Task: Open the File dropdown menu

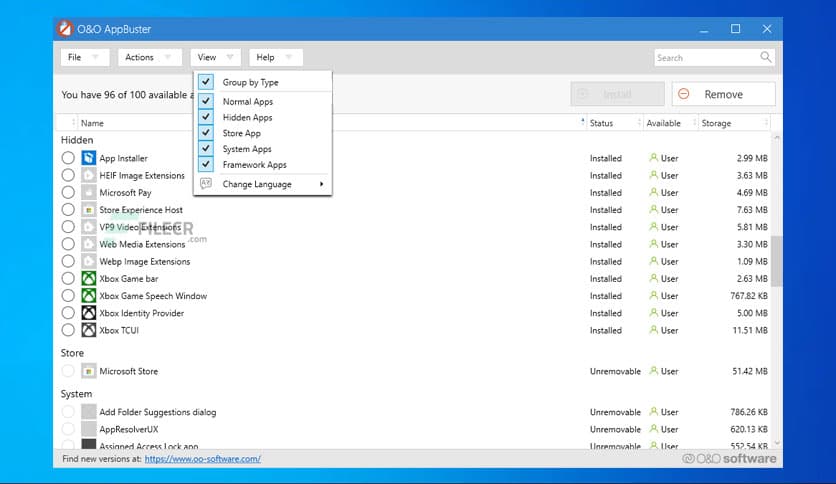Action: coord(85,57)
